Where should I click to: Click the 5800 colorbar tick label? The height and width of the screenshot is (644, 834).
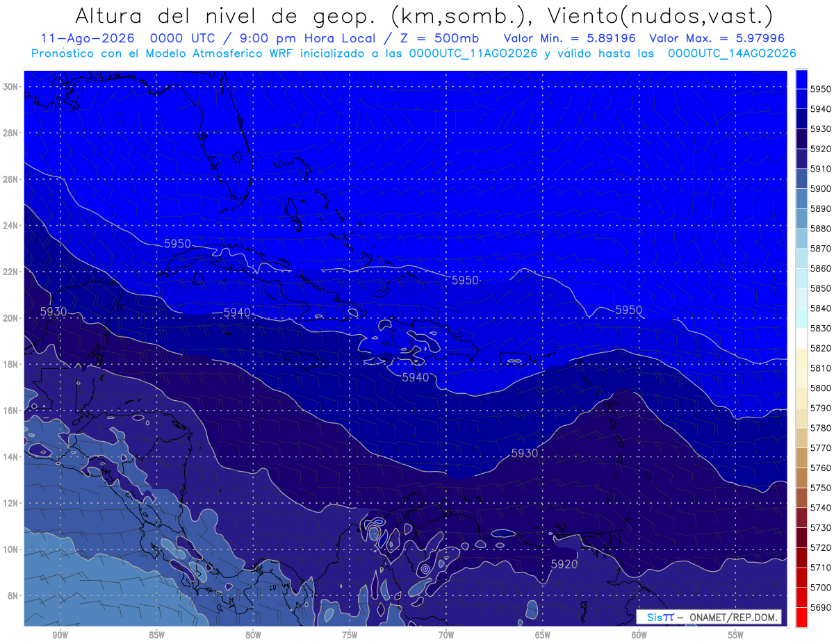tap(821, 388)
